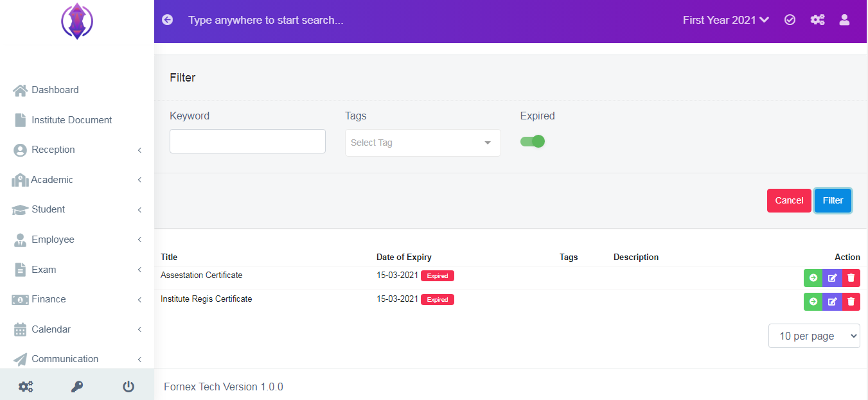Click the Description column header

(x=636, y=257)
